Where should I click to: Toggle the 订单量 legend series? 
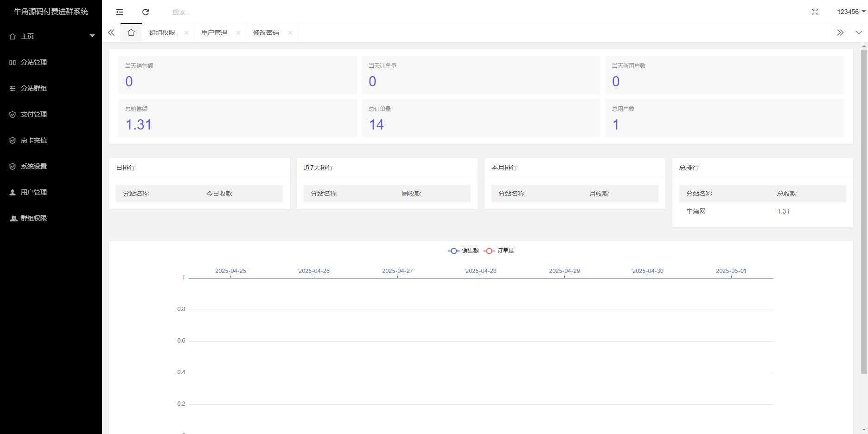click(x=498, y=251)
